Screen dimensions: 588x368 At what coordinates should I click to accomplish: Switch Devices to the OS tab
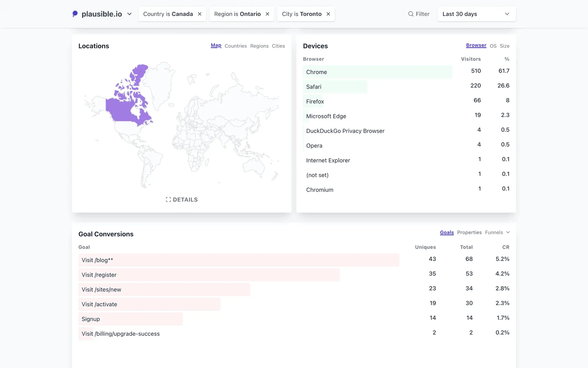click(x=493, y=46)
